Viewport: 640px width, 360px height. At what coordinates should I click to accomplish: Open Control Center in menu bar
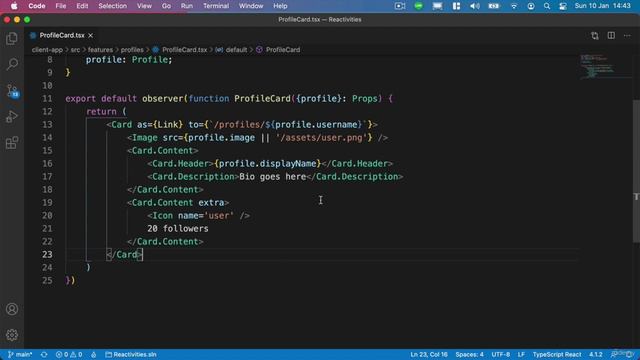click(563, 6)
